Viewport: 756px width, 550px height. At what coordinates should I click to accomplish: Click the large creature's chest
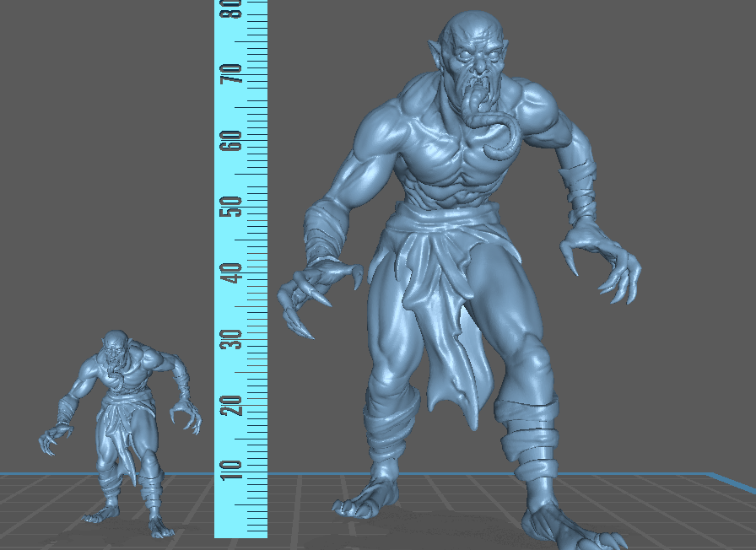click(x=447, y=143)
